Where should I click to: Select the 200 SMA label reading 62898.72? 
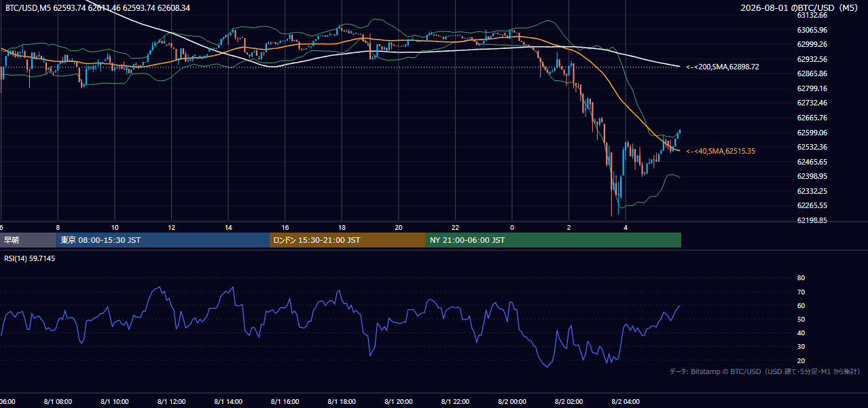click(723, 67)
